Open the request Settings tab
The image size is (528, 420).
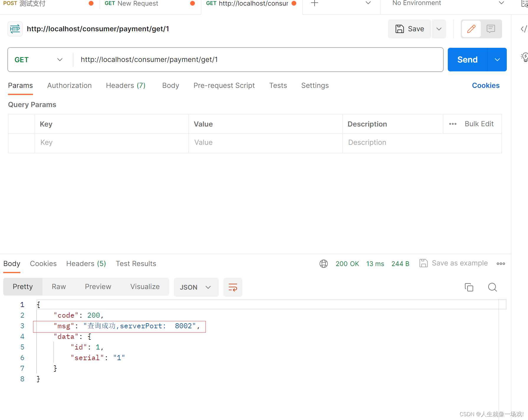[x=315, y=86]
